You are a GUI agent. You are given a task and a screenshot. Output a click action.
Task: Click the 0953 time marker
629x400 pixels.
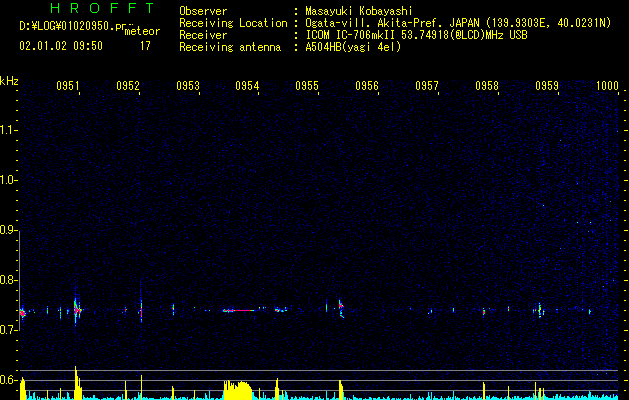[187, 85]
